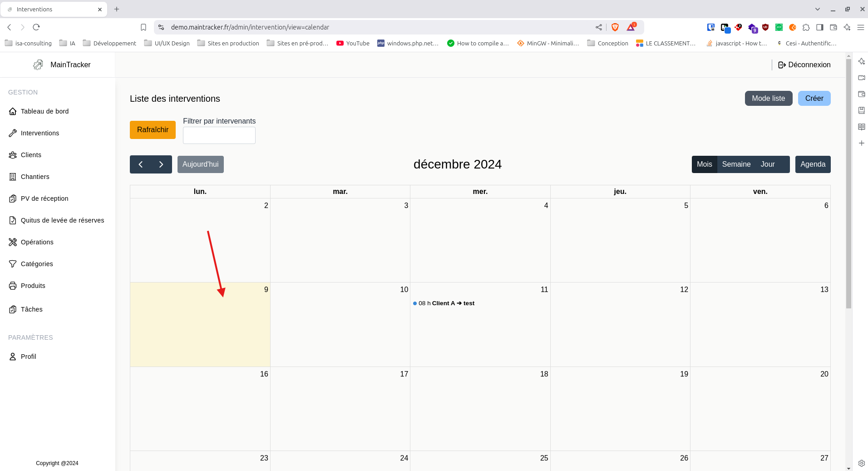868x471 pixels.
Task: Focus the Filtrer par intervenants field
Action: (219, 135)
